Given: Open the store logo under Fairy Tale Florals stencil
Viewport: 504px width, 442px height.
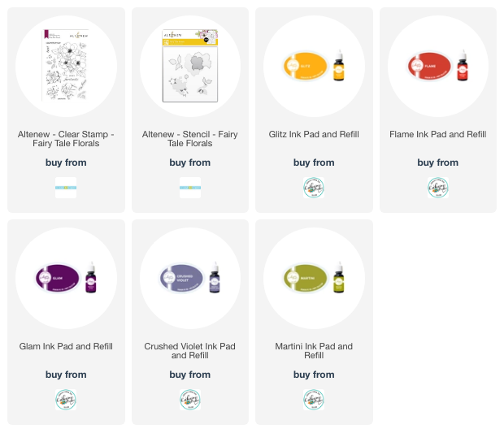Looking at the screenshot, I should [x=190, y=188].
